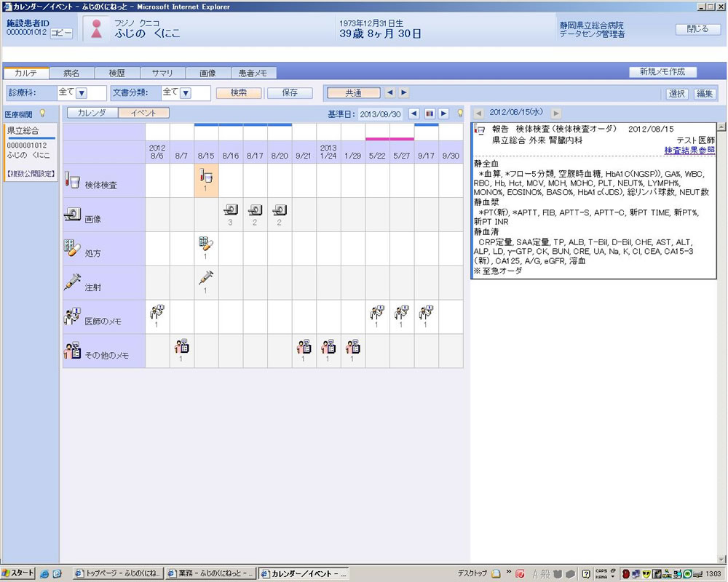This screenshot has width=728, height=582.
Task: Open doctor's memo icon on 5/22
Action: pos(377,314)
